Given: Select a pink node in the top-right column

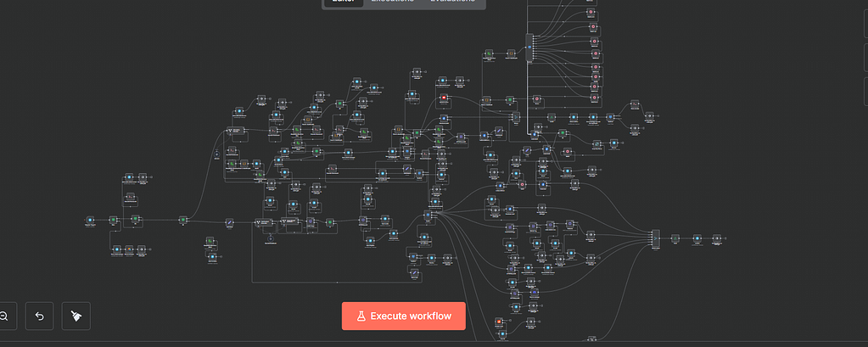Looking at the screenshot, I should click(595, 54).
